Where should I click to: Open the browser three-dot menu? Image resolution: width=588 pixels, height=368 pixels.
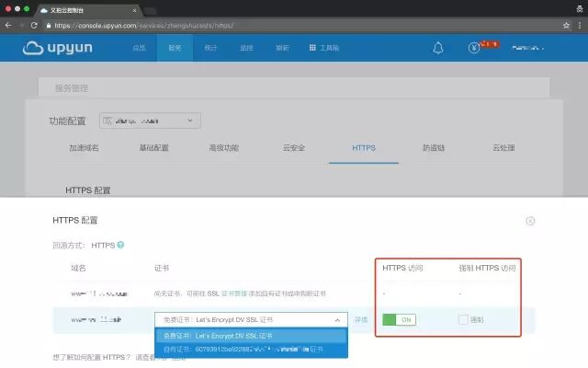tap(580, 26)
